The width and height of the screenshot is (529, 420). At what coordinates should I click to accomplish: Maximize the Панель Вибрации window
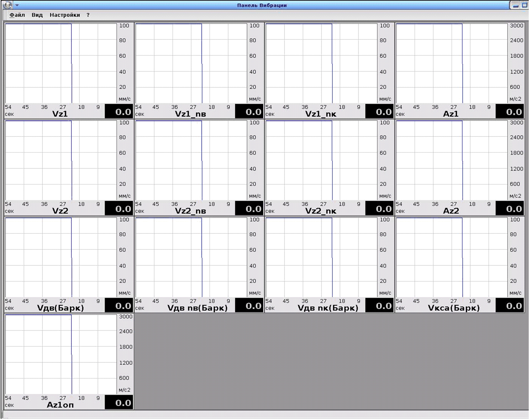[524, 6]
